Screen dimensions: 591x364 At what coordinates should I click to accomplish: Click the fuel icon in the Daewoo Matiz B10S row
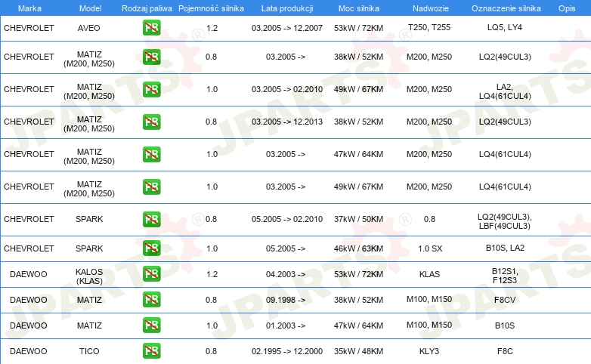[x=151, y=325]
